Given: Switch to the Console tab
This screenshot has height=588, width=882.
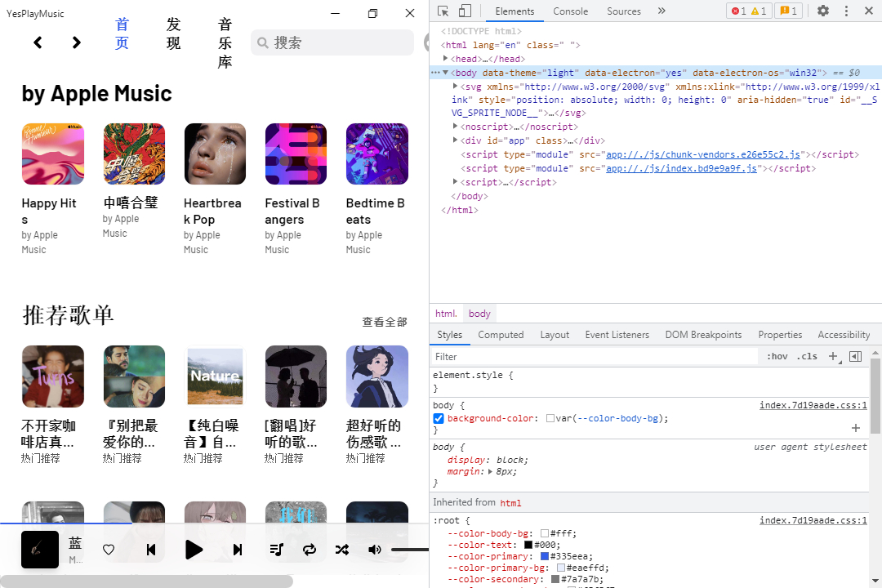Looking at the screenshot, I should (x=570, y=11).
